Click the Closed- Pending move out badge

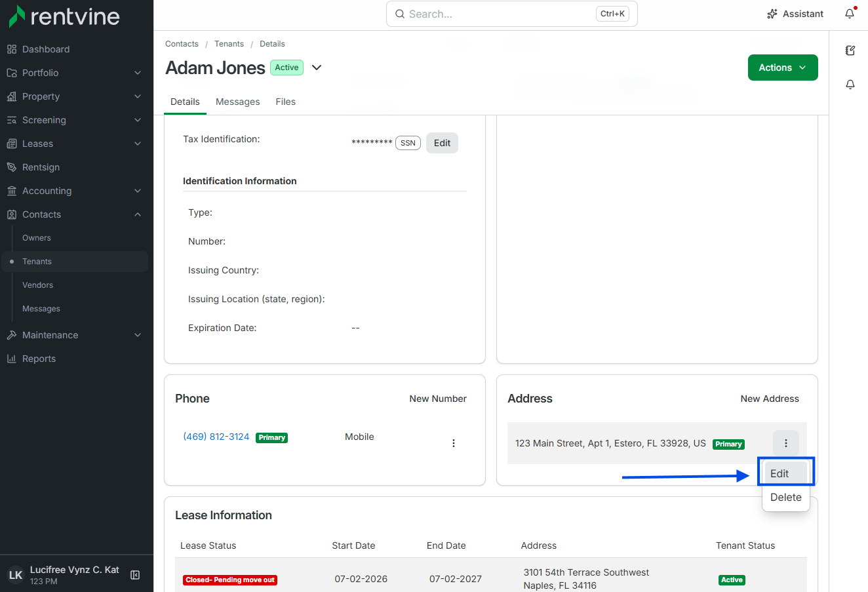[x=230, y=580]
